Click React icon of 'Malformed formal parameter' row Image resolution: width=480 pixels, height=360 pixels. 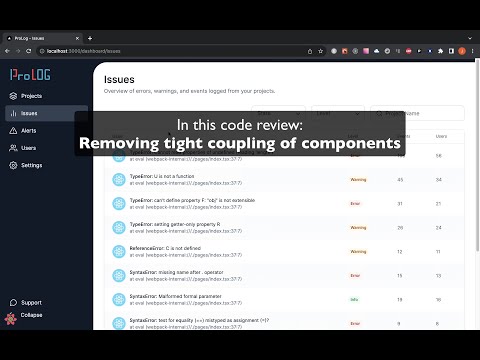[119, 300]
